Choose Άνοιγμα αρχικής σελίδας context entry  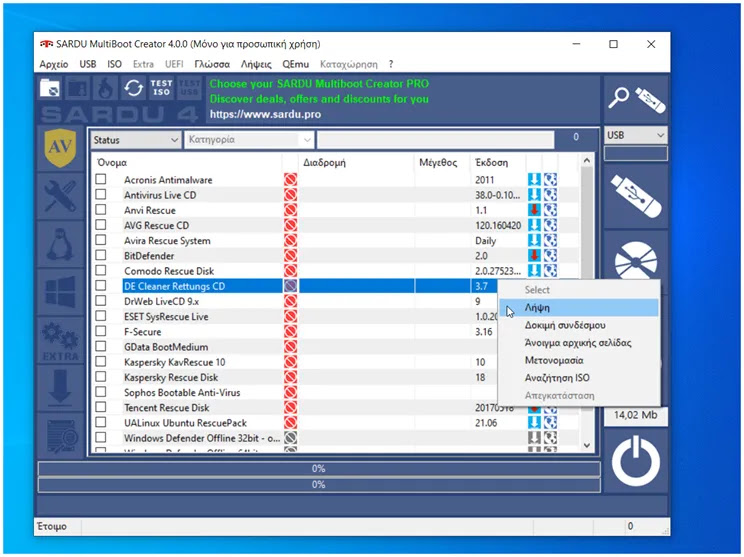pyautogui.click(x=579, y=343)
